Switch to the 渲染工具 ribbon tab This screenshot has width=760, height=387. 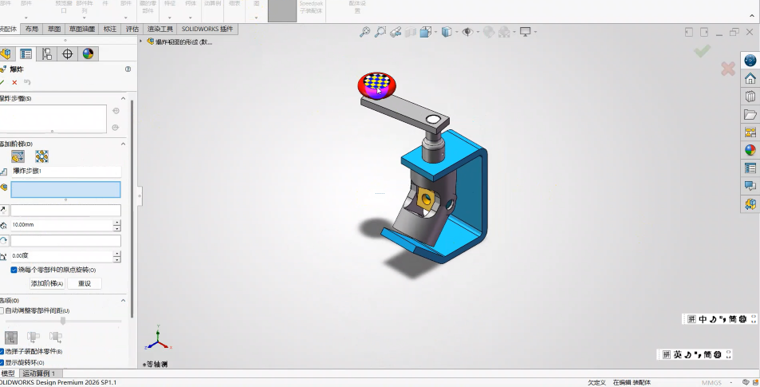click(x=160, y=29)
